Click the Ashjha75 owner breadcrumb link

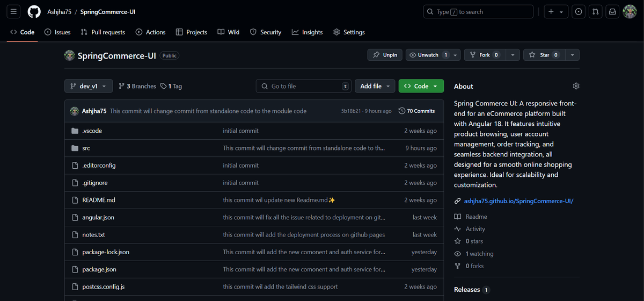(59, 12)
